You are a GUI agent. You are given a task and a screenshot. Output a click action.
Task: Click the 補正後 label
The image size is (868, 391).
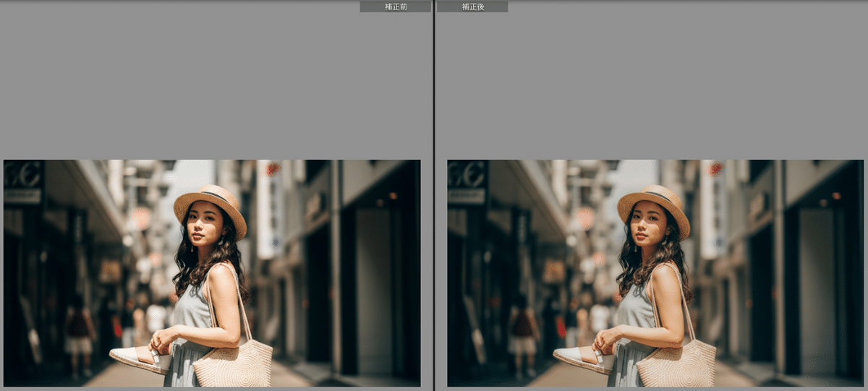coord(472,7)
